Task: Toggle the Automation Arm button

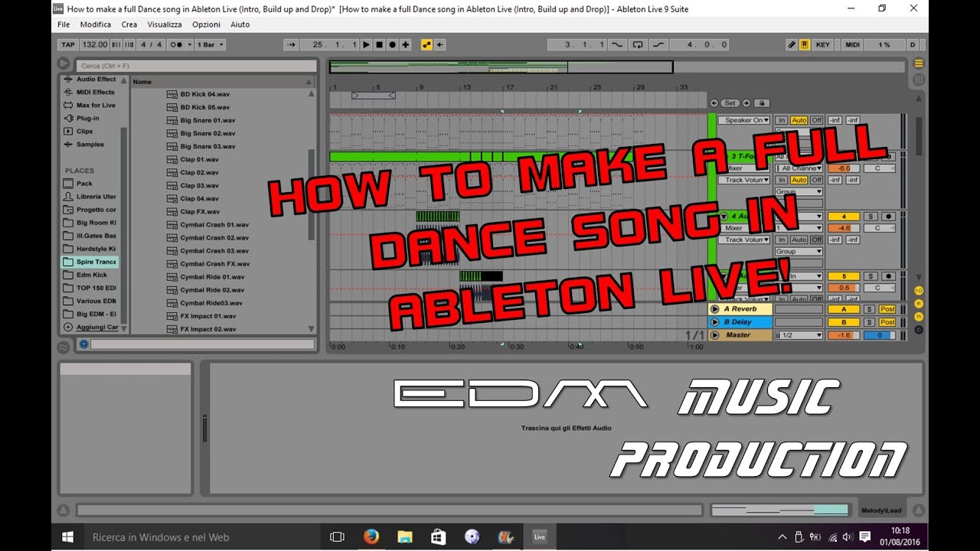Action: [426, 44]
